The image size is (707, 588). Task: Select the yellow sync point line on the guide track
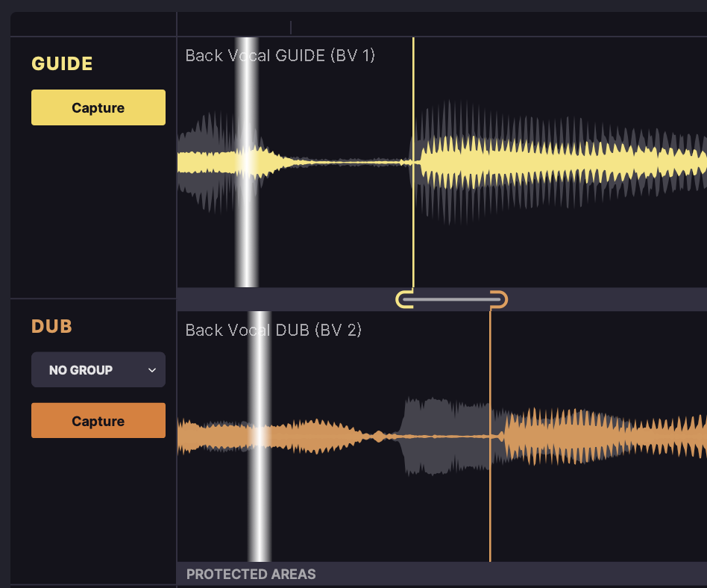click(415, 164)
